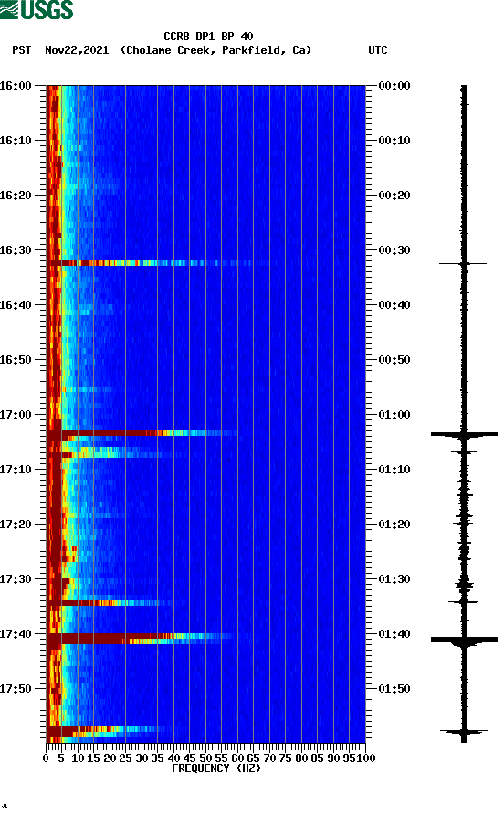Click the '00:30' UTC time label
The image size is (504, 816).
[394, 249]
